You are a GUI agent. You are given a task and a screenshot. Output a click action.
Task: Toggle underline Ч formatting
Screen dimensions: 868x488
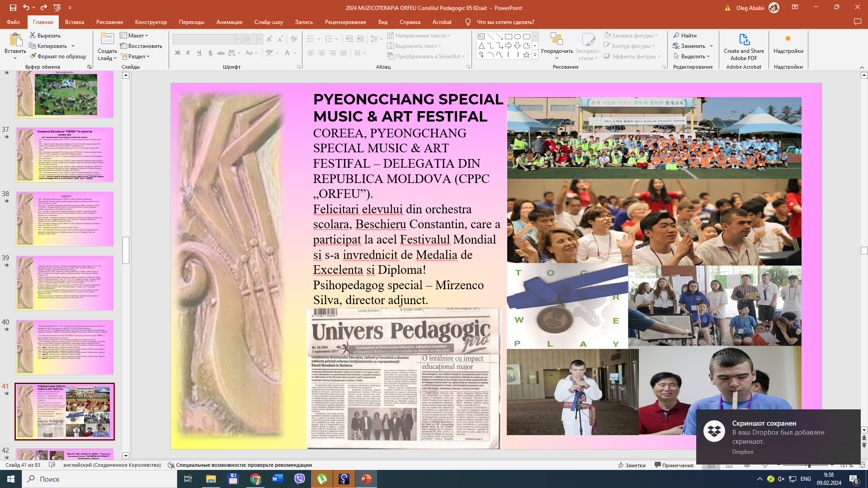pos(199,53)
